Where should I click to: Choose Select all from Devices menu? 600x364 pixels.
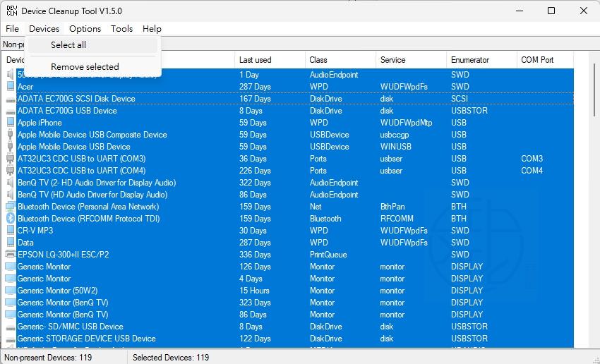(x=68, y=45)
